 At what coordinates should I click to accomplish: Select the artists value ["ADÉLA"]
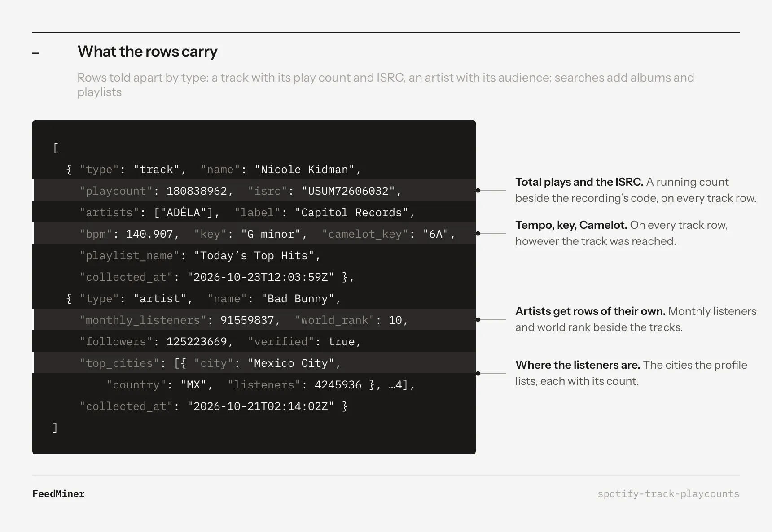[183, 213]
